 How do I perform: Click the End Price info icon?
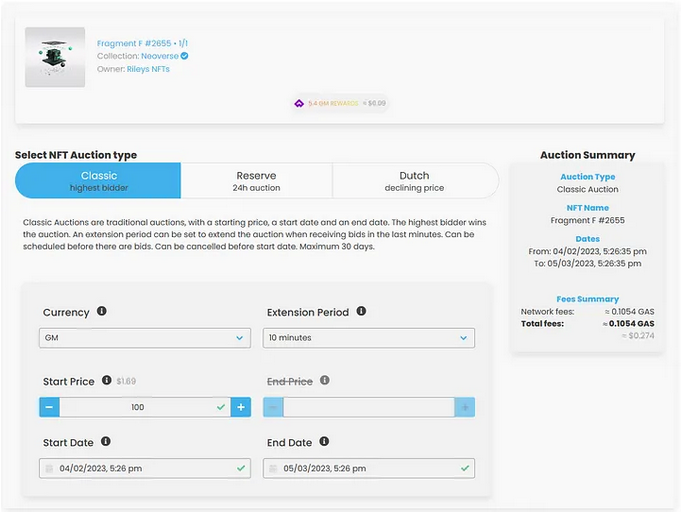[x=325, y=380]
